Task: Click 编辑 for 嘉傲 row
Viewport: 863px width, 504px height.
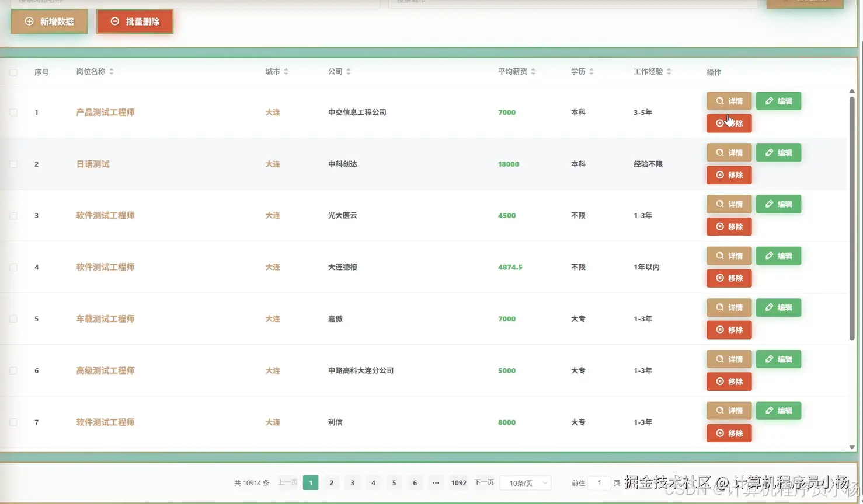Action: (x=778, y=307)
